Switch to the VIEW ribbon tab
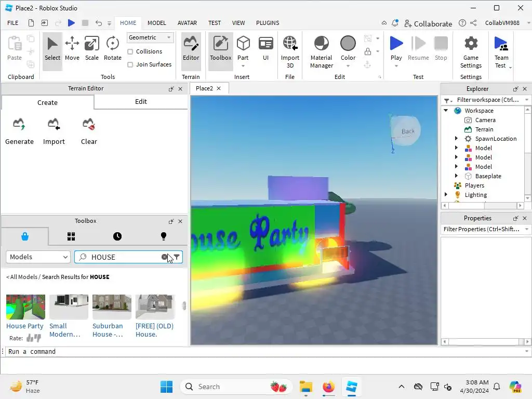Image resolution: width=532 pixels, height=399 pixels. tap(238, 23)
